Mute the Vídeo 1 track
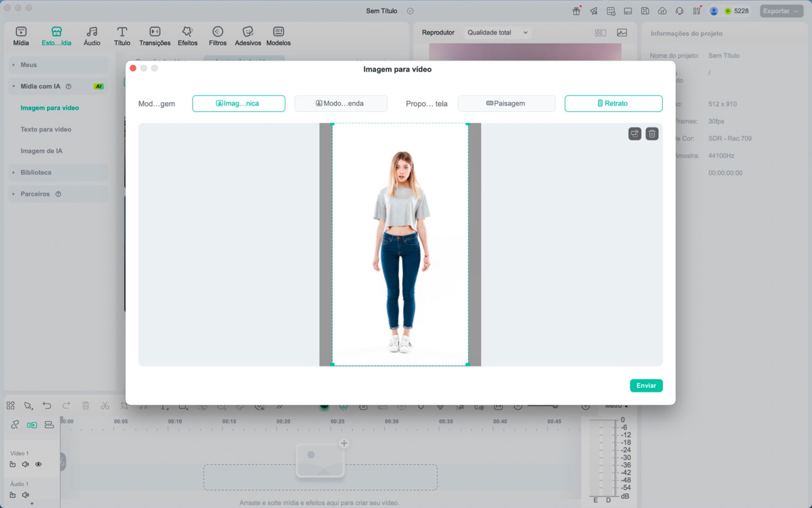The image size is (812, 508). (x=25, y=464)
